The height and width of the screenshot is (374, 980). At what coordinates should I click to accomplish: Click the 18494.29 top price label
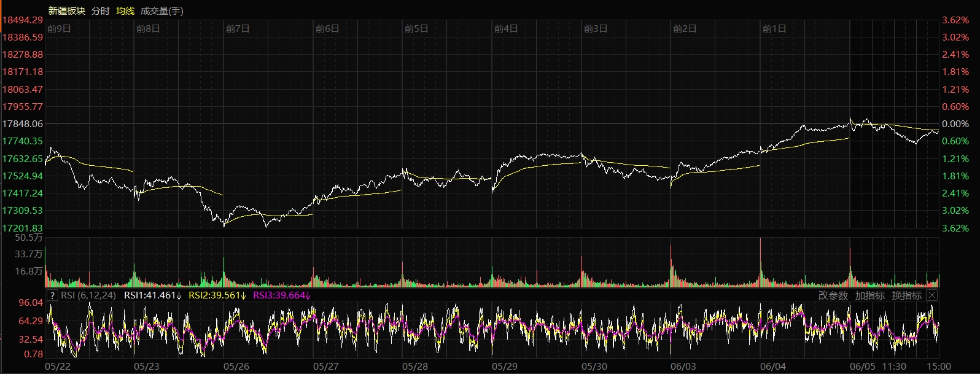tap(23, 20)
